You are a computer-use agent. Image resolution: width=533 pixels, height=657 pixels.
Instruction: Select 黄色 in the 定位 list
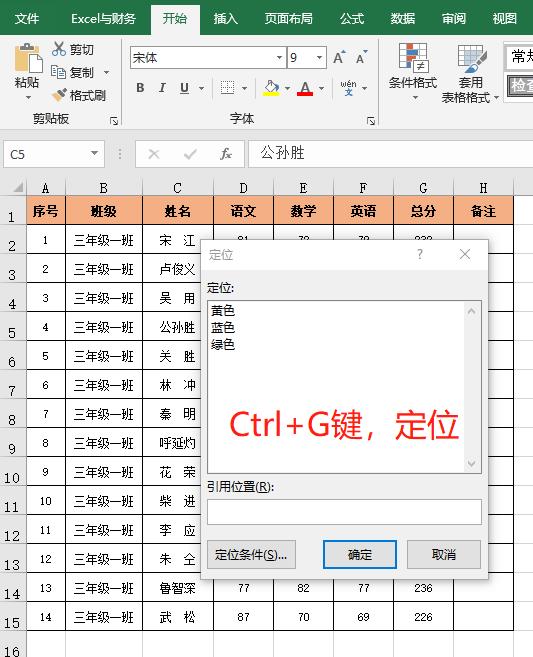pyautogui.click(x=223, y=310)
